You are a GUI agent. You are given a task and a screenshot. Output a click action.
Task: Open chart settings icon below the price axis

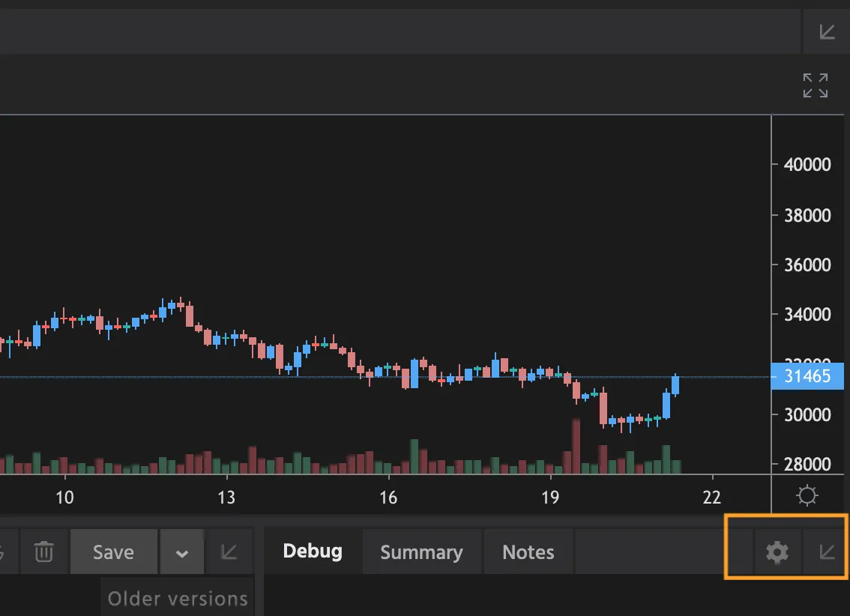point(807,496)
